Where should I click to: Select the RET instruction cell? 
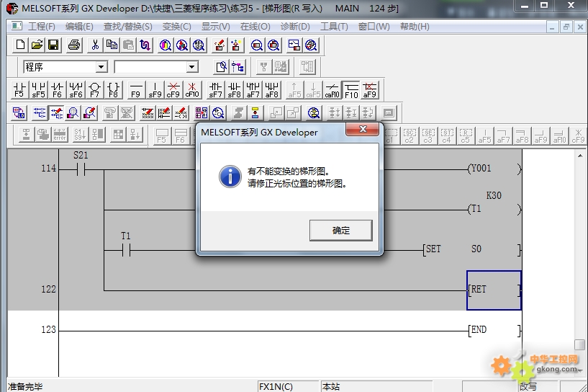tap(494, 290)
